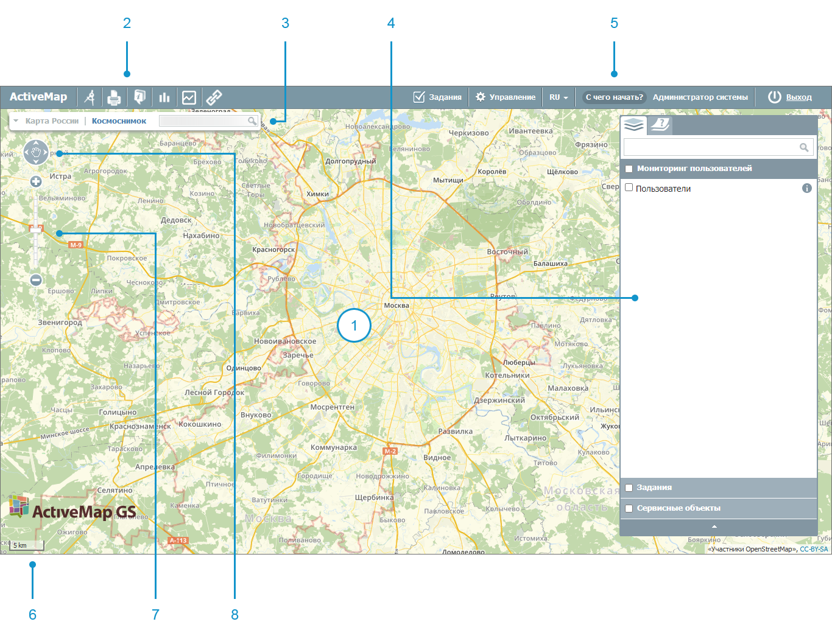Click info icon beside Пользователи

[x=807, y=188]
